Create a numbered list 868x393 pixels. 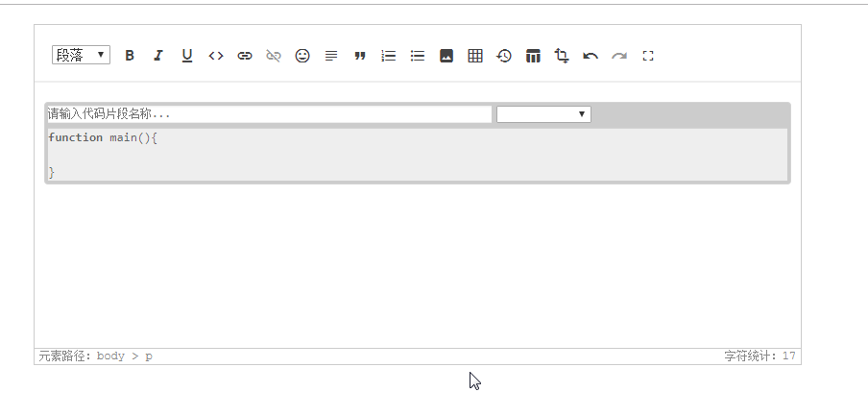389,56
